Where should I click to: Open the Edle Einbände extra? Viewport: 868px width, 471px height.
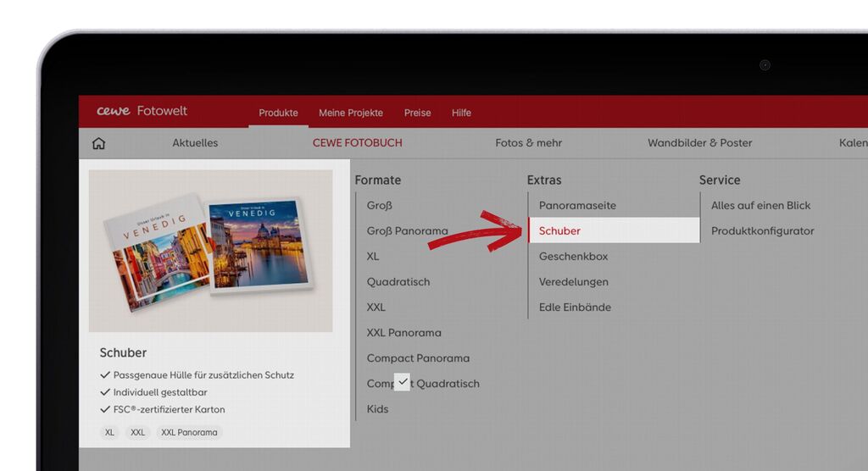click(576, 308)
